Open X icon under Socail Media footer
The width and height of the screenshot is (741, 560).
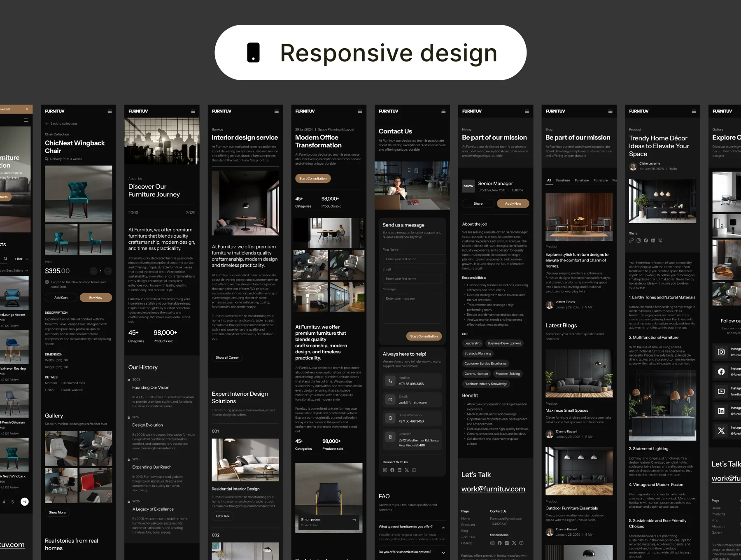pyautogui.click(x=514, y=543)
